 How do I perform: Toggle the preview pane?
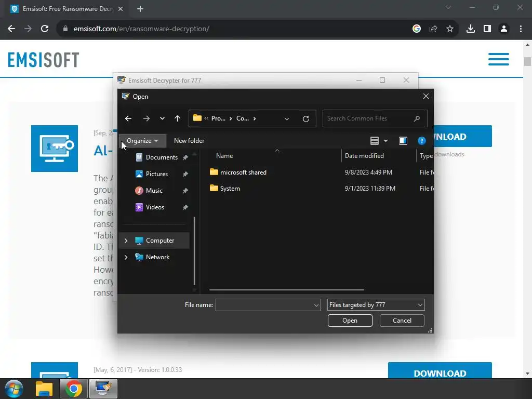pos(403,141)
